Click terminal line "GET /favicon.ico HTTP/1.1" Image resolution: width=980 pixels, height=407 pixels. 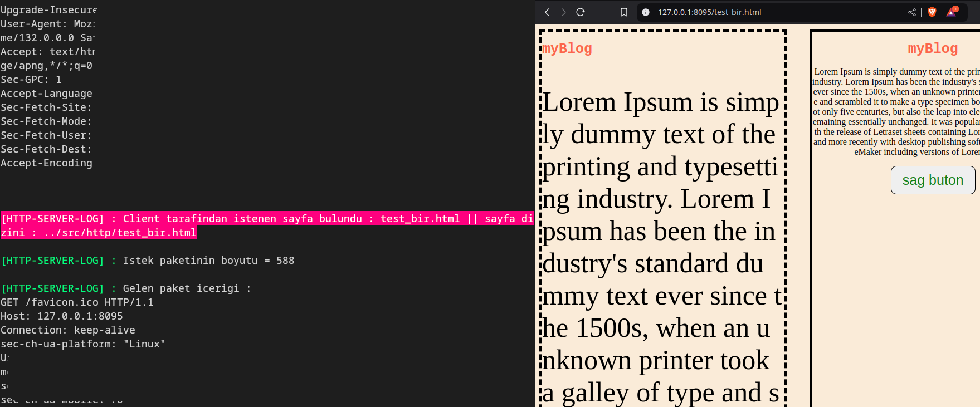pos(77,302)
